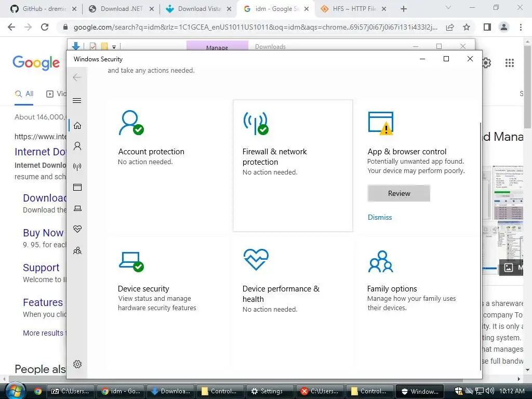Close the idm Google Search tab
Image resolution: width=532 pixels, height=399 pixels.
pyautogui.click(x=307, y=9)
